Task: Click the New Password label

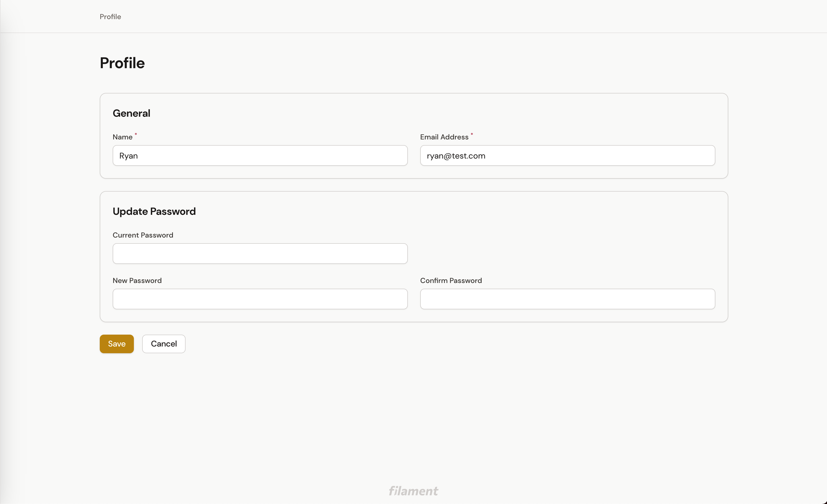Action: tap(137, 281)
